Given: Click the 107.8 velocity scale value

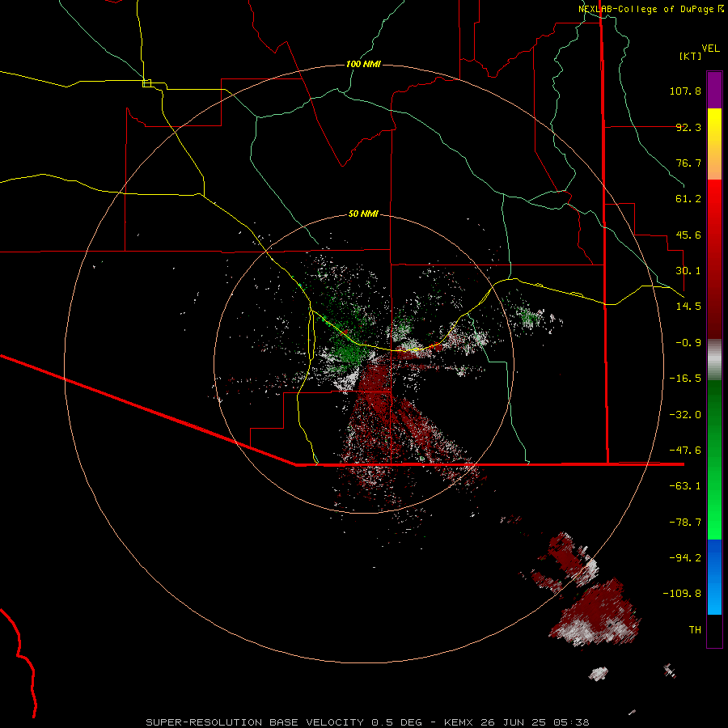Looking at the screenshot, I should [685, 91].
